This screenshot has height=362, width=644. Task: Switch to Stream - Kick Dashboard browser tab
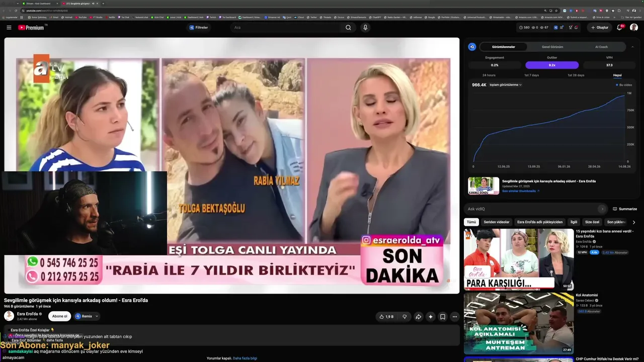pyautogui.click(x=39, y=4)
